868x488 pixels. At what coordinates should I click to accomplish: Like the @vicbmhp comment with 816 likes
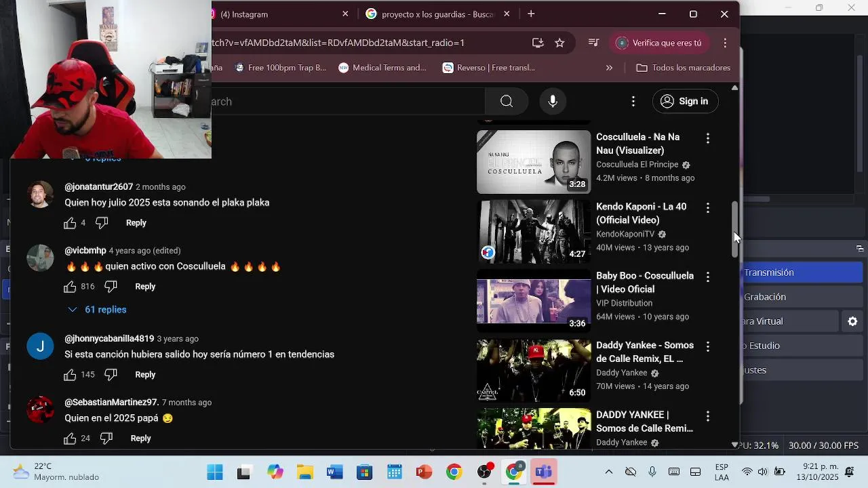click(70, 287)
